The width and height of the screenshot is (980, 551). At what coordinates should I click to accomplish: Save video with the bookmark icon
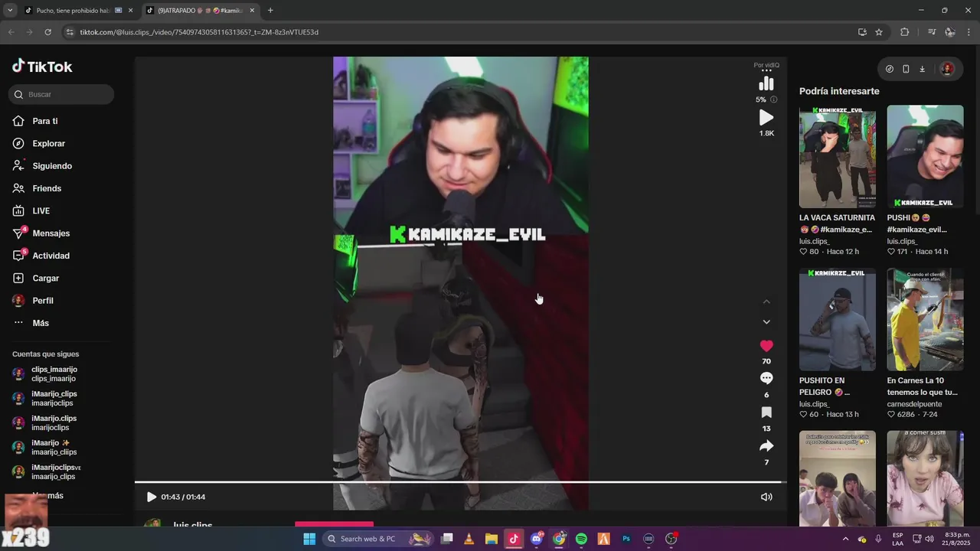[766, 412]
